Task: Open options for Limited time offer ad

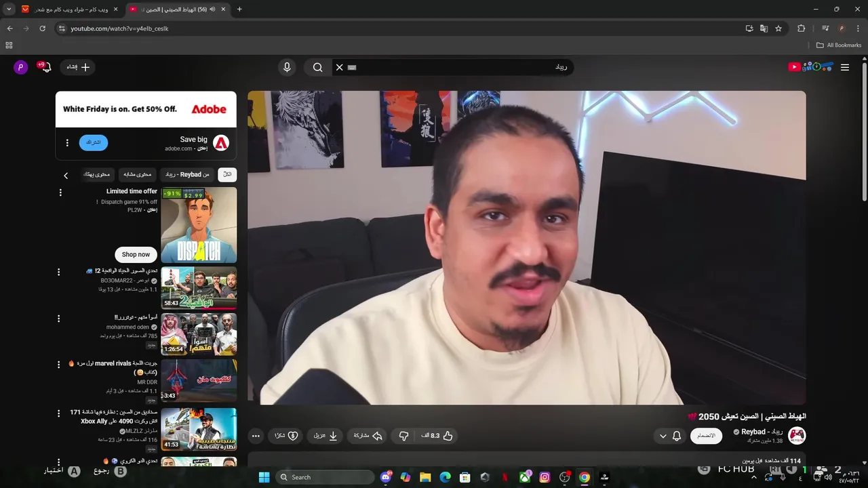Action: click(x=60, y=192)
